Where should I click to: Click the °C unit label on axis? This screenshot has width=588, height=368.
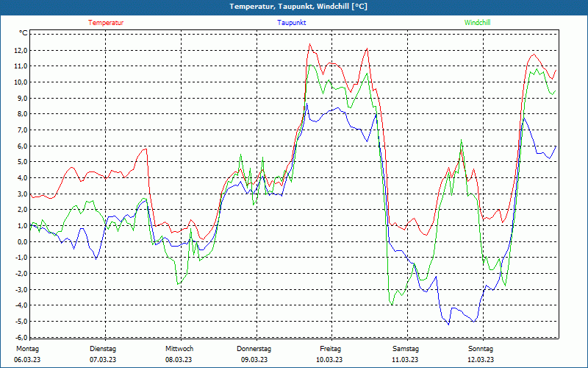pos(24,33)
